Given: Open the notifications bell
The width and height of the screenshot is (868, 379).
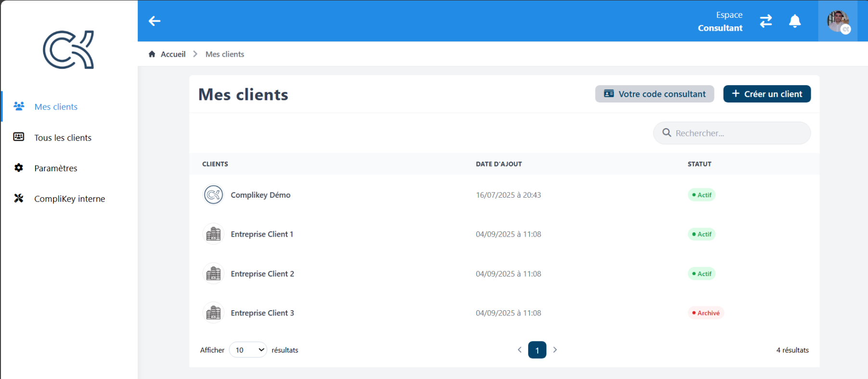Looking at the screenshot, I should (x=795, y=21).
